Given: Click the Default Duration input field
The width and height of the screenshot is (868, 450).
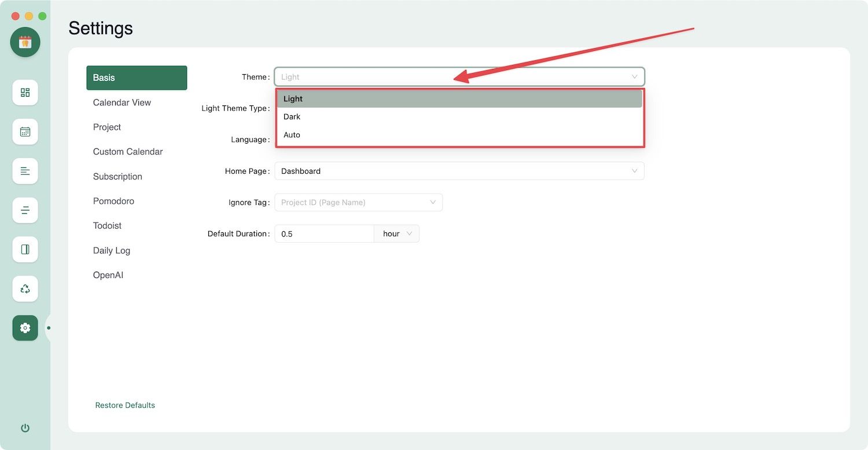Looking at the screenshot, I should 324,234.
